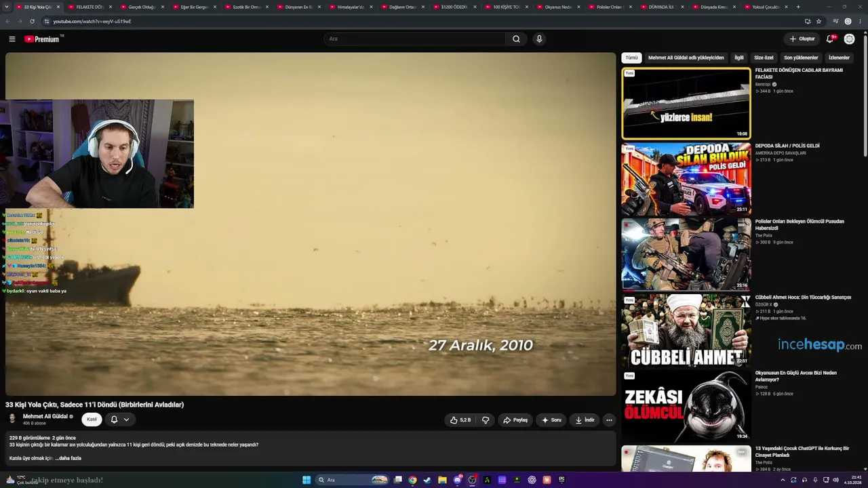868x488 pixels.
Task: Click the 'Oluştur' create button
Action: tap(802, 39)
